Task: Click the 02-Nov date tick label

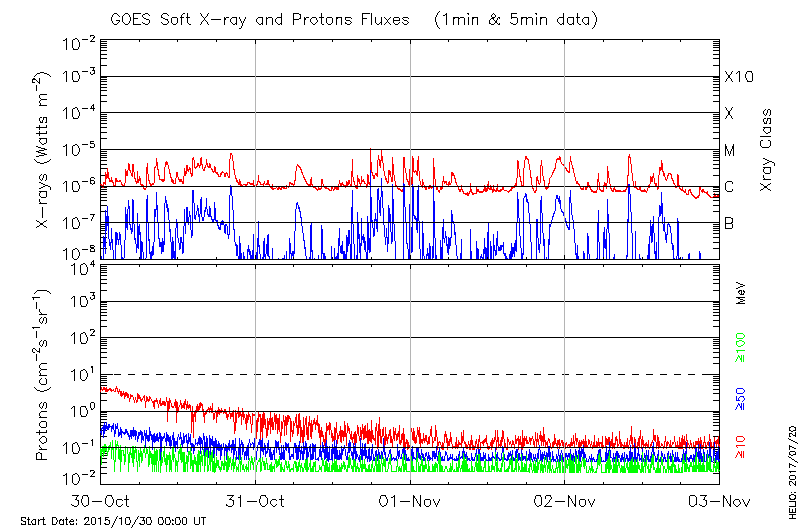Action: [x=565, y=500]
